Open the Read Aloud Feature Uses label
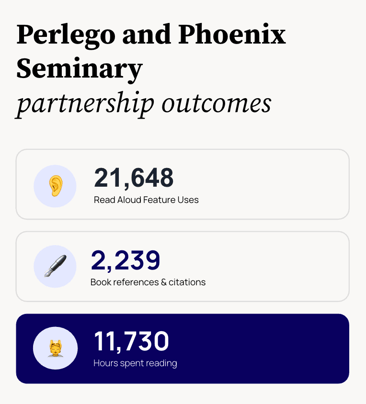Viewport: 366px width, 404px height. [146, 200]
